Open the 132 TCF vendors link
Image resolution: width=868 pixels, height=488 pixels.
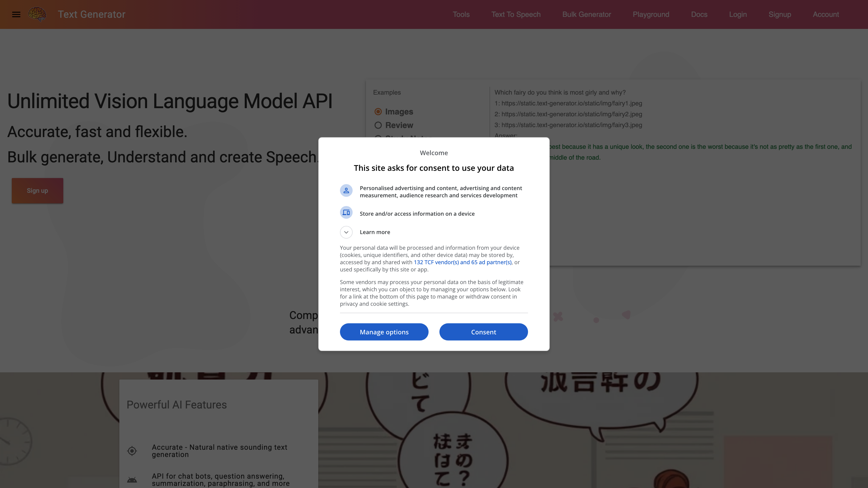(x=463, y=262)
